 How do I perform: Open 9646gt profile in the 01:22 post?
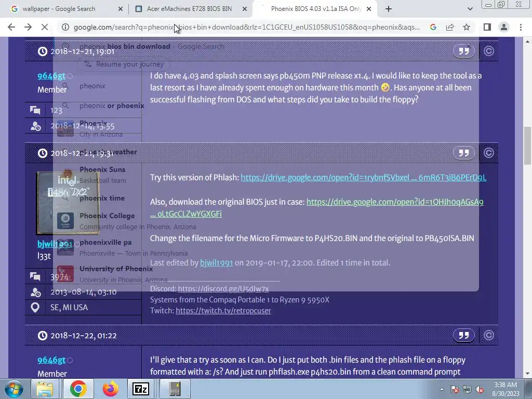(51, 360)
